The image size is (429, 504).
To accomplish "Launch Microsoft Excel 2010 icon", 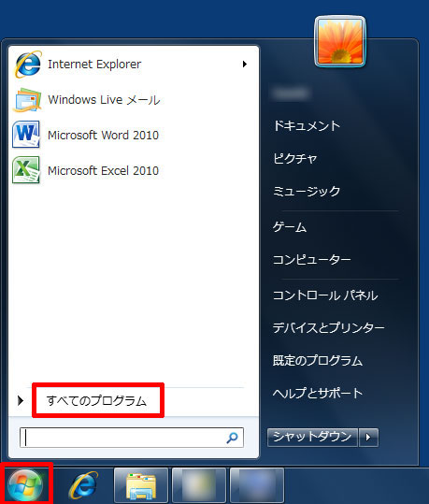I will (26, 170).
